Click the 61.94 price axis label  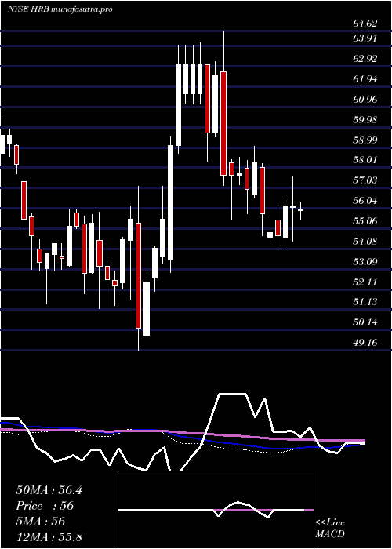pos(365,78)
